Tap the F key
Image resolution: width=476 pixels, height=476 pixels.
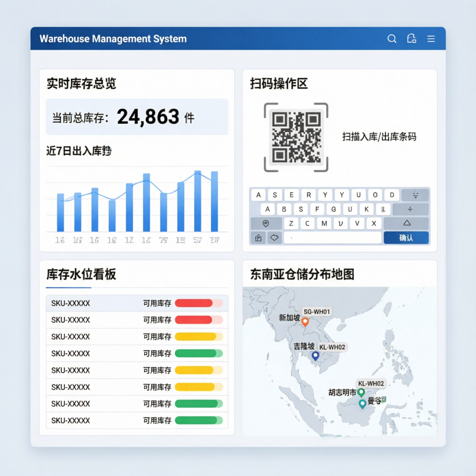coord(317,209)
